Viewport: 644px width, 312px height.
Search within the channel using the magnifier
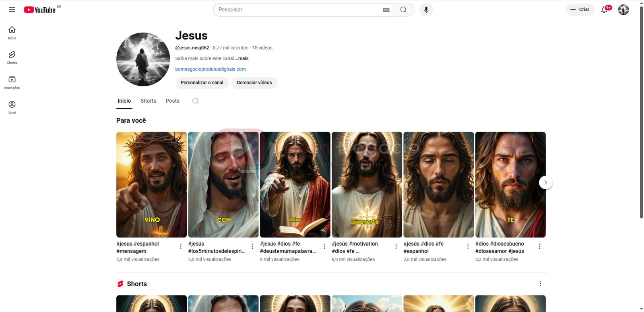click(x=195, y=101)
